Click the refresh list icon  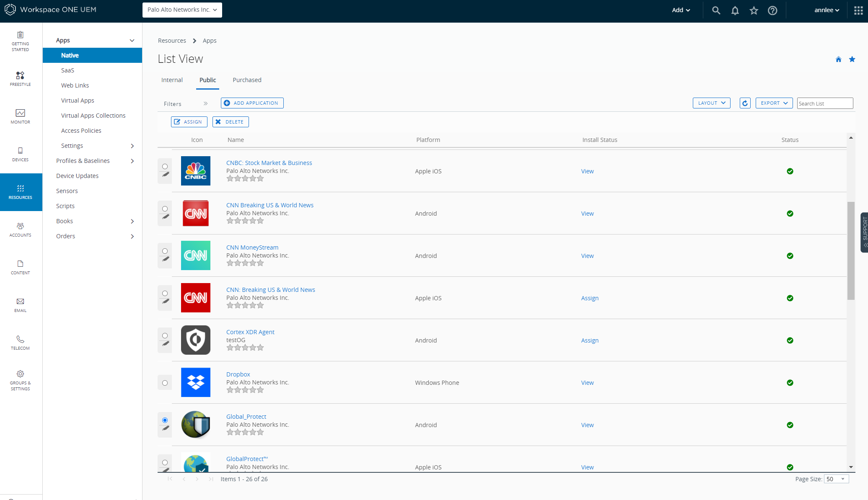[x=745, y=103]
